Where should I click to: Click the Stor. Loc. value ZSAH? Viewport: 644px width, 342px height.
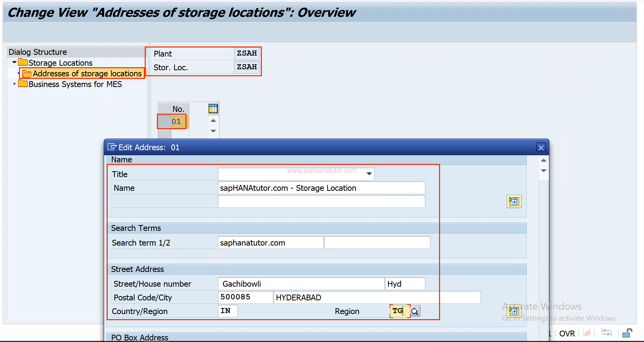(x=247, y=67)
